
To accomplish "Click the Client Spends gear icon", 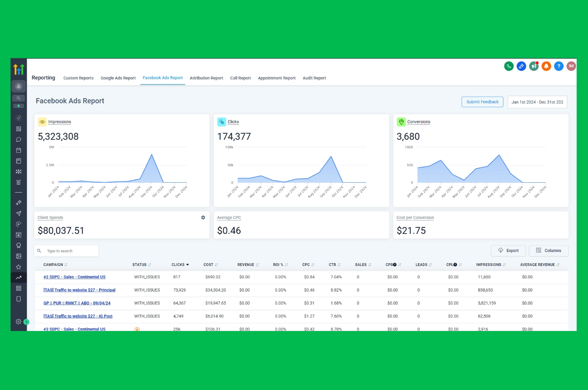I will [x=203, y=217].
